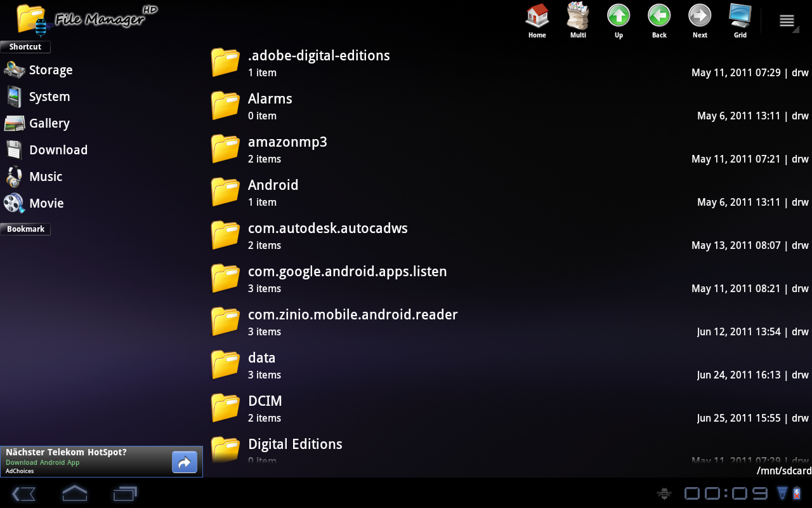Screen dimensions: 812x508
Task: Open com.google.android.apps.listen folder icon
Action: coord(225,278)
